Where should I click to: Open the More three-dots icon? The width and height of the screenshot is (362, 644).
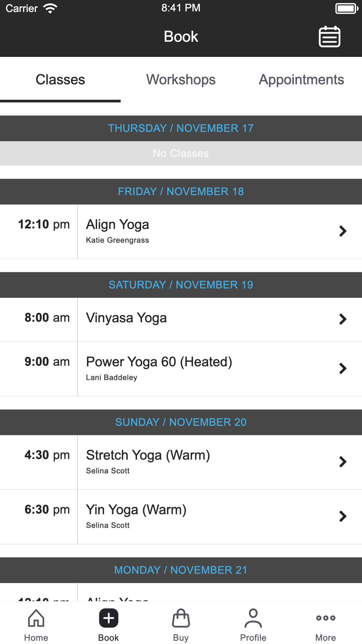pyautogui.click(x=326, y=618)
